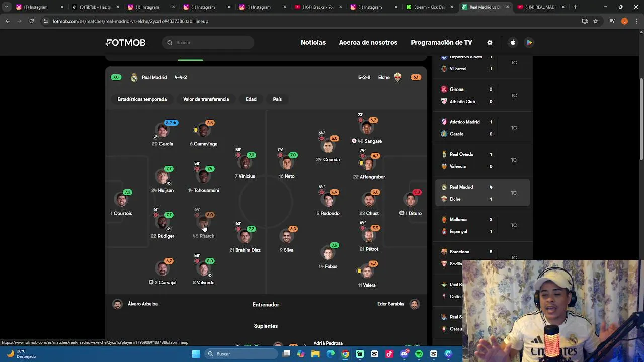Open Spotify from the taskbar

tap(419, 354)
